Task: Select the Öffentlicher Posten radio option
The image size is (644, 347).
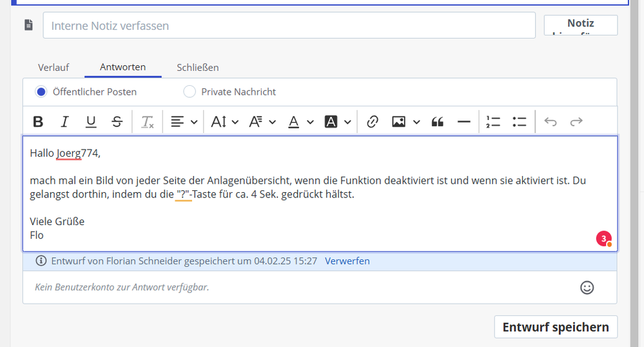Action: pos(41,92)
